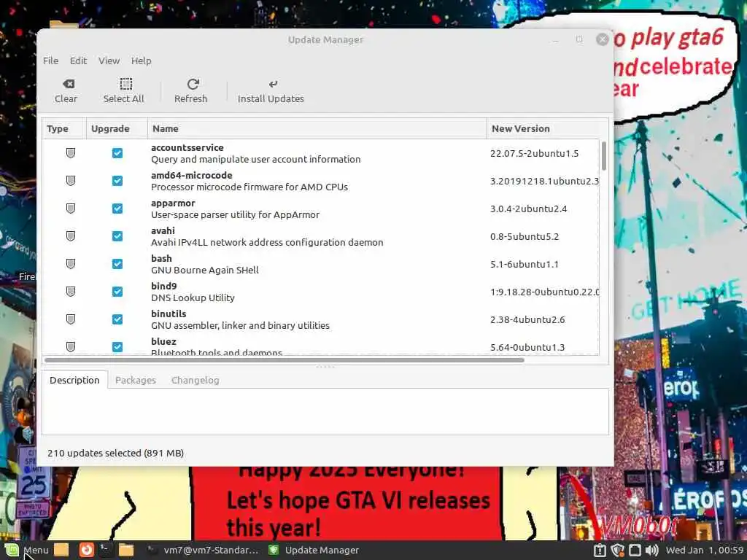747x560 pixels.
Task: Click the show desktop icon in the taskbar
Action: click(x=61, y=550)
